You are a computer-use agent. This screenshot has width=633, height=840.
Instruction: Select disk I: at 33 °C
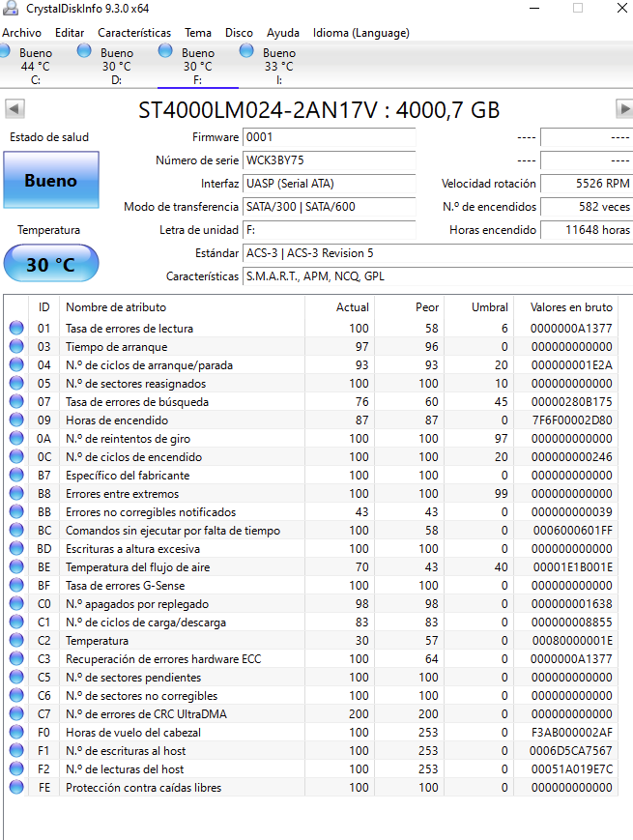coord(279,66)
